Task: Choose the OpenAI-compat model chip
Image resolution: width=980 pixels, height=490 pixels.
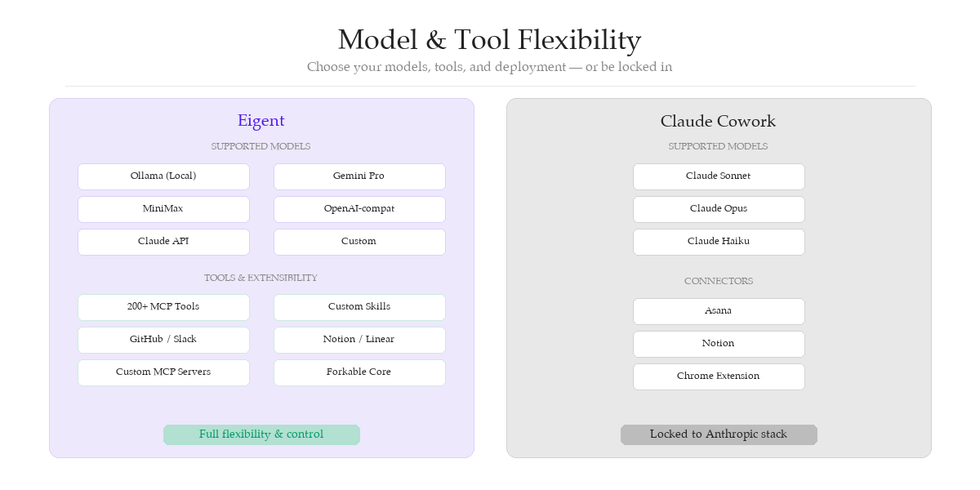Action: [359, 209]
